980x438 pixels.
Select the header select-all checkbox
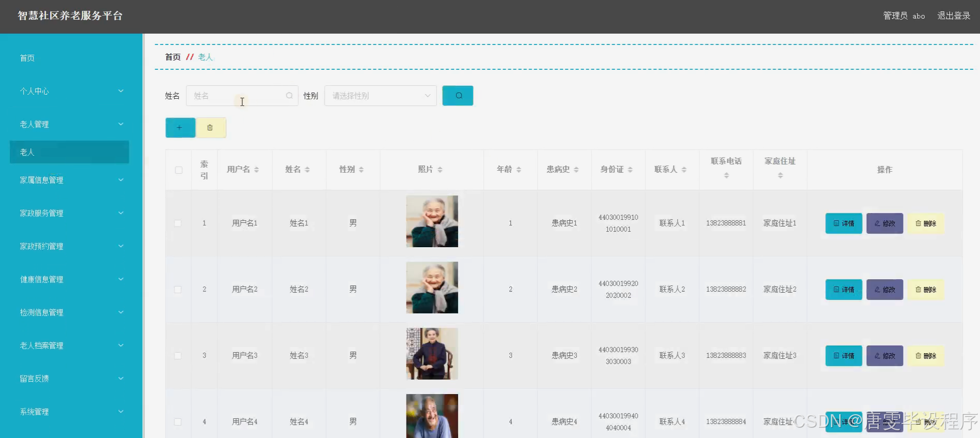pos(179,170)
